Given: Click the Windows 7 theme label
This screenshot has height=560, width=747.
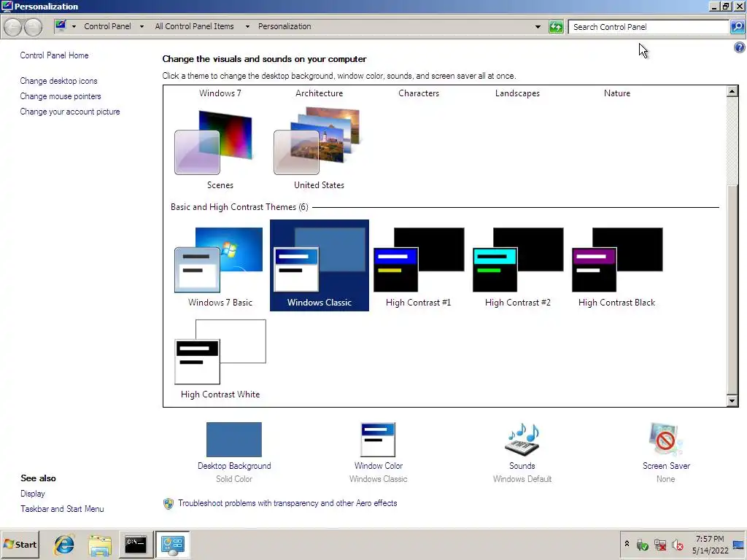Looking at the screenshot, I should [x=220, y=93].
